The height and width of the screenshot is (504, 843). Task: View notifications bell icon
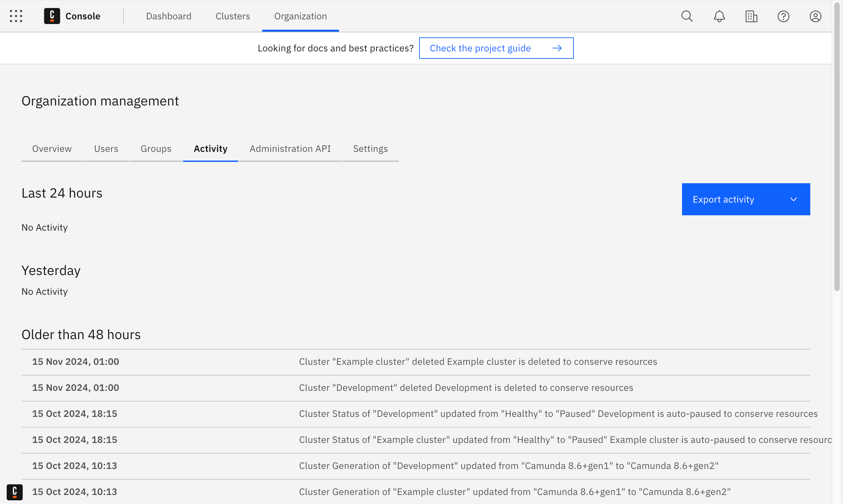[719, 16]
